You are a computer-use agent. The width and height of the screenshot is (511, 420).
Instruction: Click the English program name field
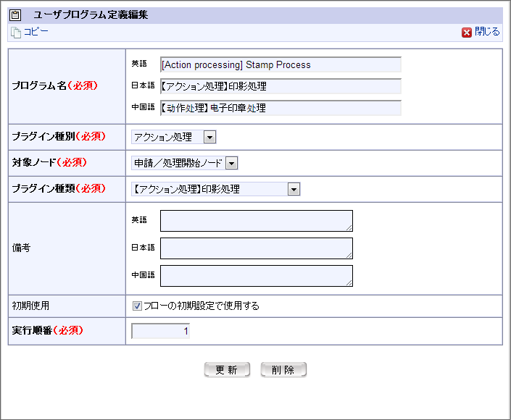[281, 64]
